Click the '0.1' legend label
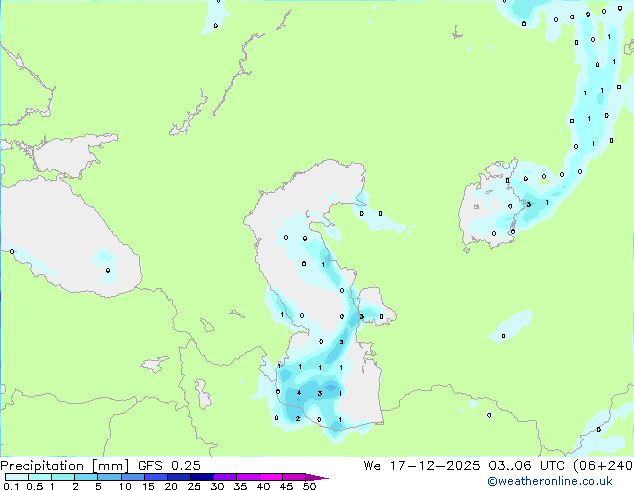This screenshot has height=490, width=634. click(11, 486)
